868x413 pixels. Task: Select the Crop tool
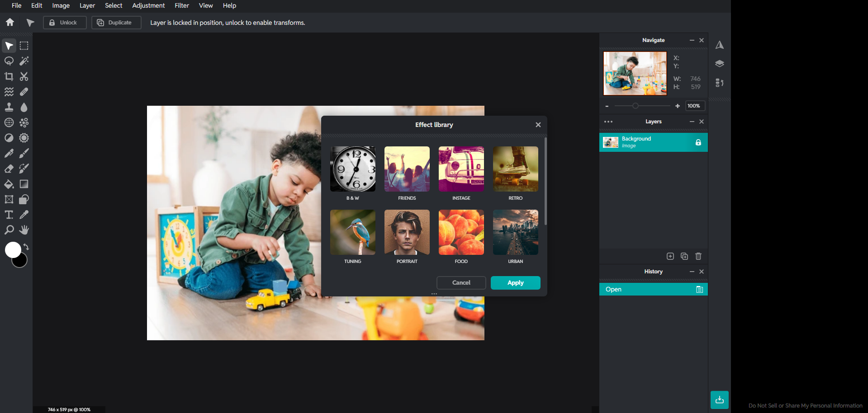pyautogui.click(x=9, y=76)
